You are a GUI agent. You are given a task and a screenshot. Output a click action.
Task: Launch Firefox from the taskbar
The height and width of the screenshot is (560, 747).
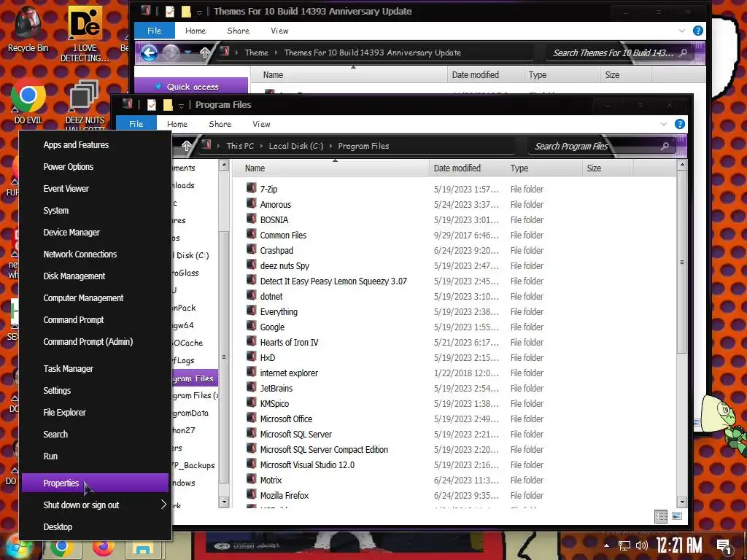pos(104,546)
